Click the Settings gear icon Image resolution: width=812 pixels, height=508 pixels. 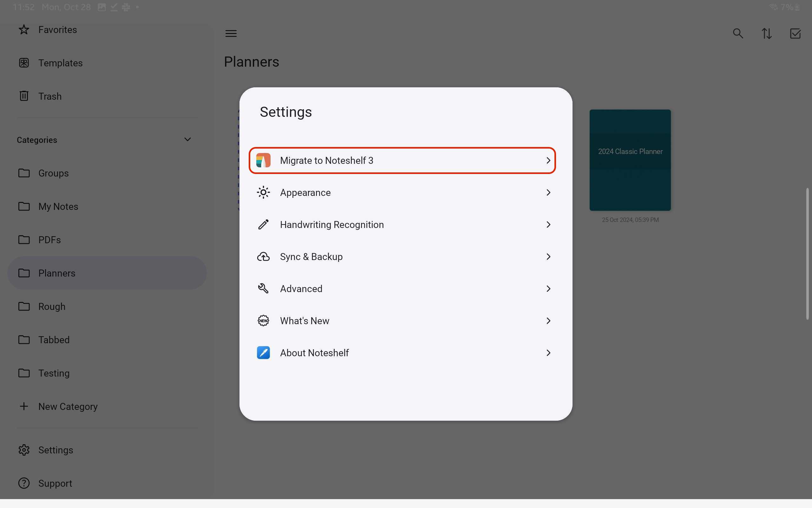coord(24,450)
